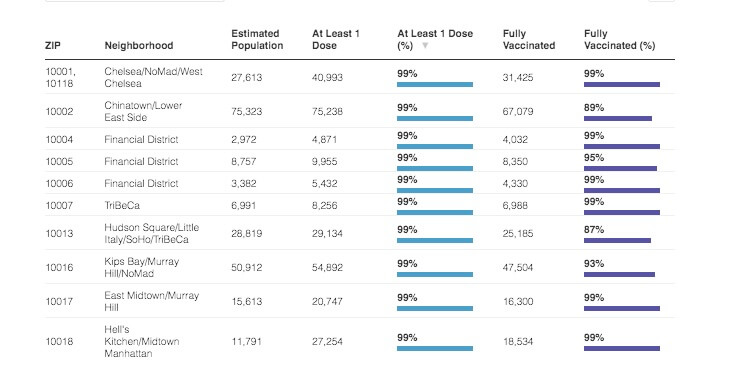Image resolution: width=748 pixels, height=368 pixels.
Task: Sort by the ZIP column header
Action: pyautogui.click(x=53, y=46)
